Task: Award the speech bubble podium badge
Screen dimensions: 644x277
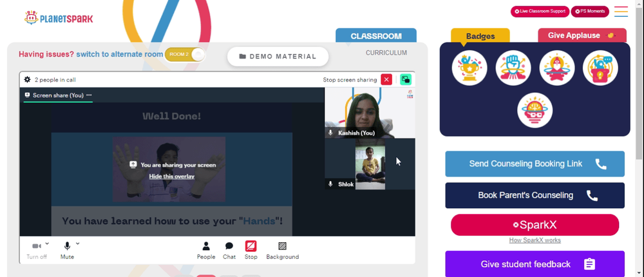Action: (x=600, y=68)
